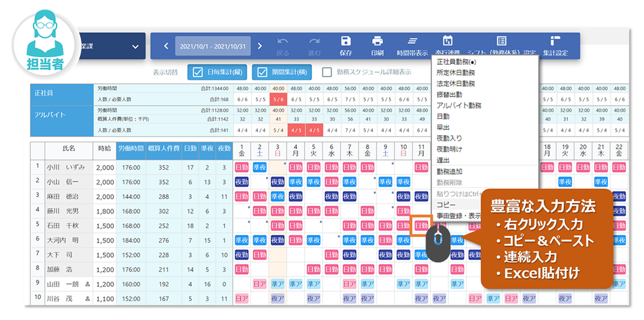
Task: Click the red 5/6 staffing shortage cell
Action: coord(277,99)
